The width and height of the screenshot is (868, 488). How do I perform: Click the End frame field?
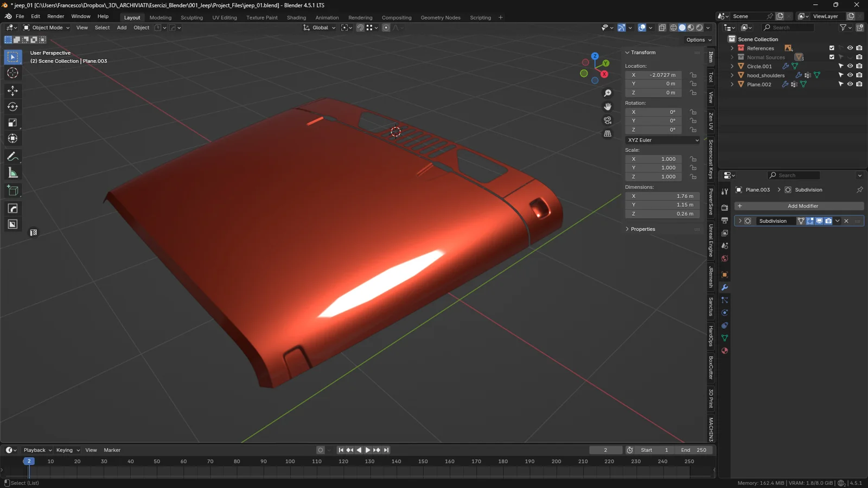[x=693, y=450]
